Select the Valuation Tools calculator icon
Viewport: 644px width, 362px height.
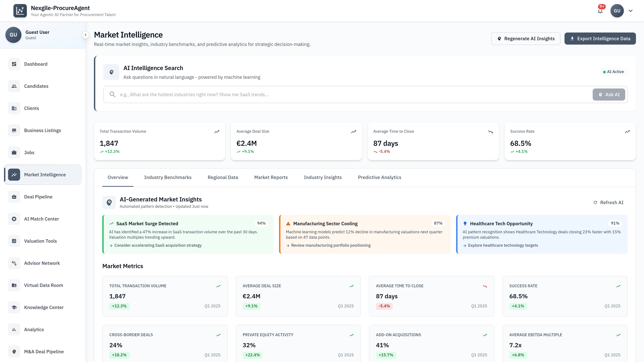(x=14, y=241)
